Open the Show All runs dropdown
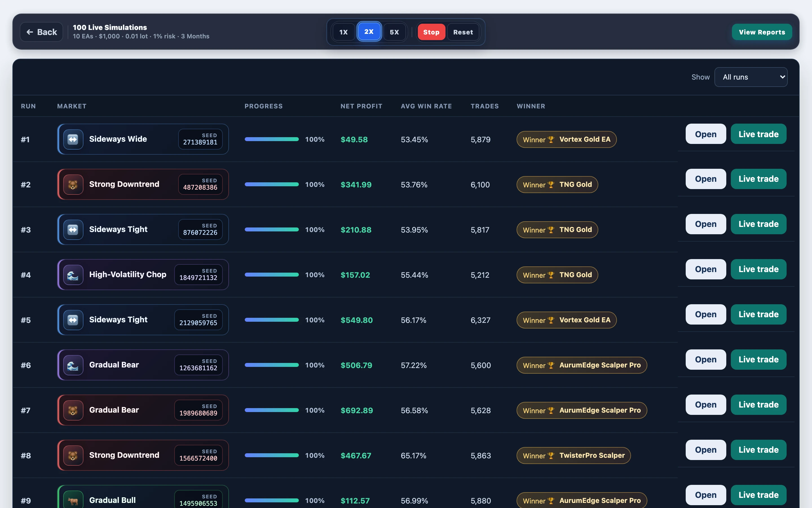This screenshot has height=508, width=812. pyautogui.click(x=751, y=77)
